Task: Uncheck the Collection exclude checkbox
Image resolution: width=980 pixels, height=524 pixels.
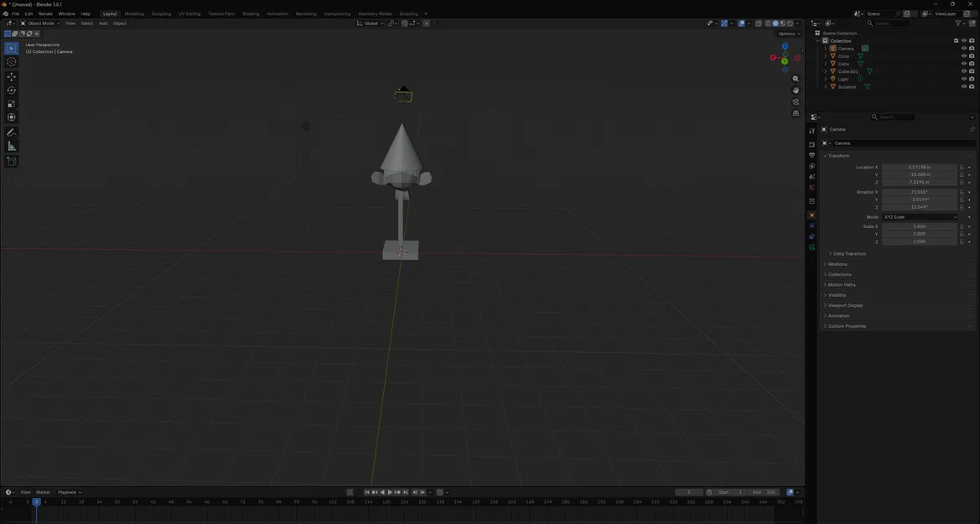Action: pyautogui.click(x=957, y=40)
